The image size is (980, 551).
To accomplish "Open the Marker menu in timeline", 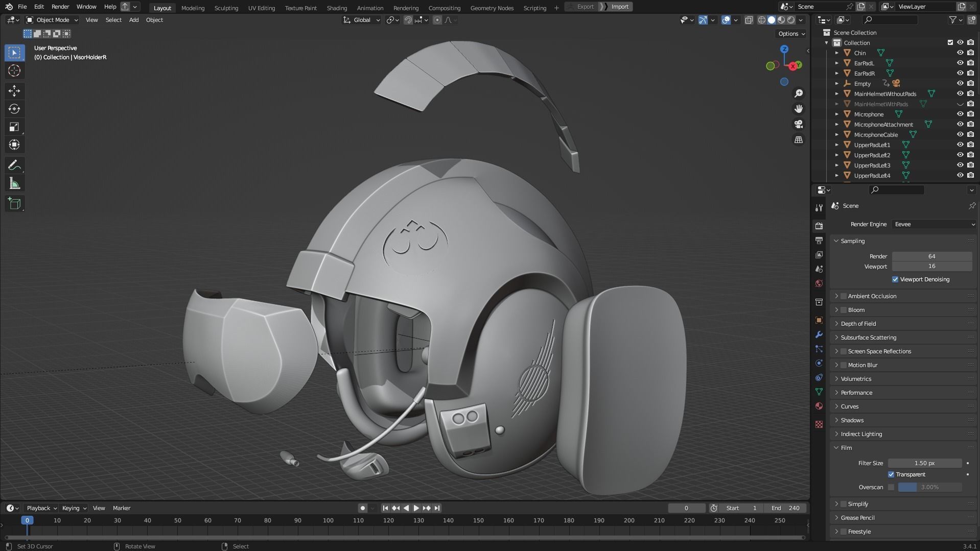I will coord(122,508).
